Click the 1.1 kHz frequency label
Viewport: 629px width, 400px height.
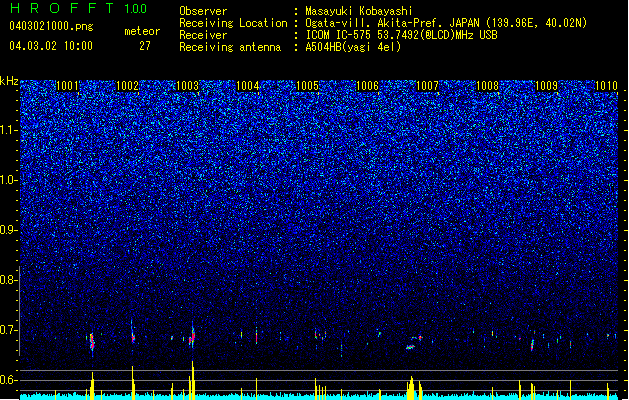click(x=8, y=130)
